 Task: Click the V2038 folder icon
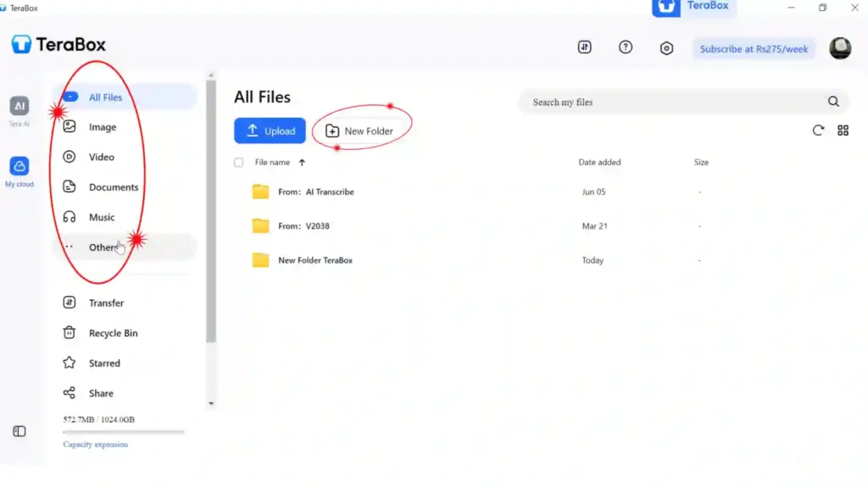[260, 225]
